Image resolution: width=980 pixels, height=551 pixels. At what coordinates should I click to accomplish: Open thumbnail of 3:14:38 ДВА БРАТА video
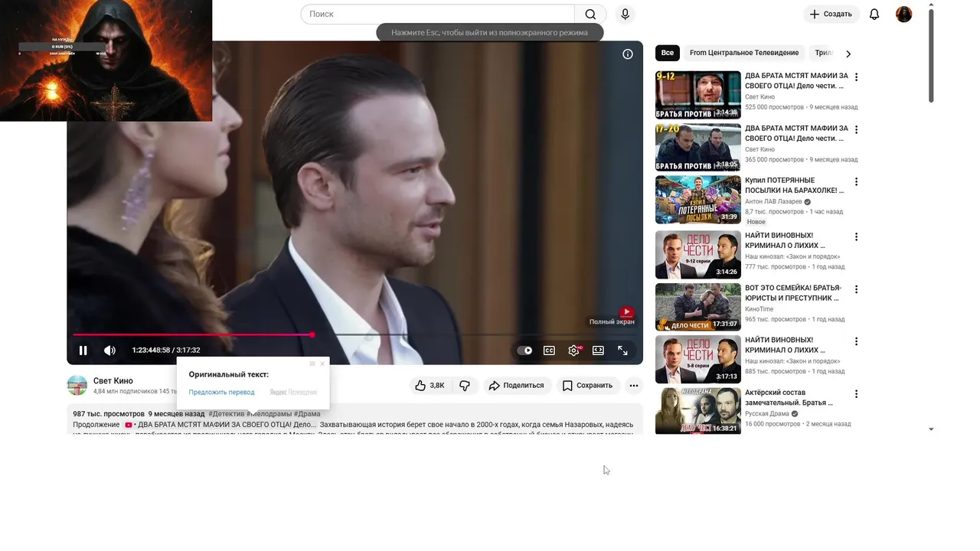point(698,95)
